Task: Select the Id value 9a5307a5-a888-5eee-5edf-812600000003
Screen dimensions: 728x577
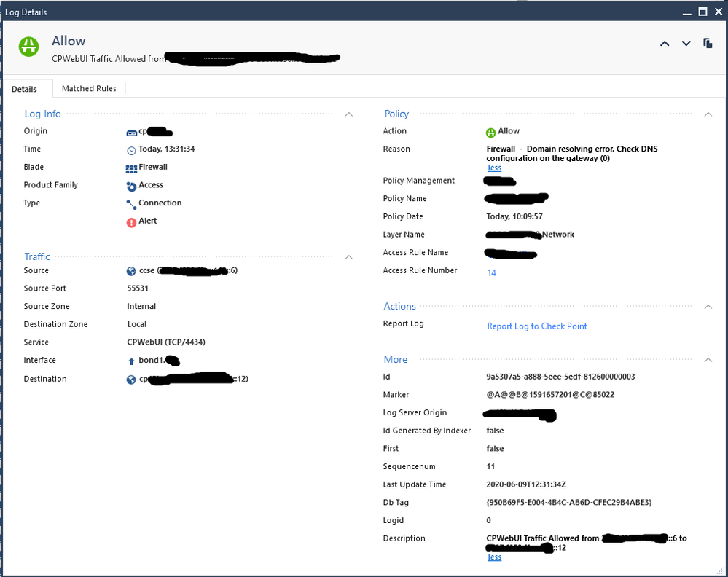Action: pos(561,377)
